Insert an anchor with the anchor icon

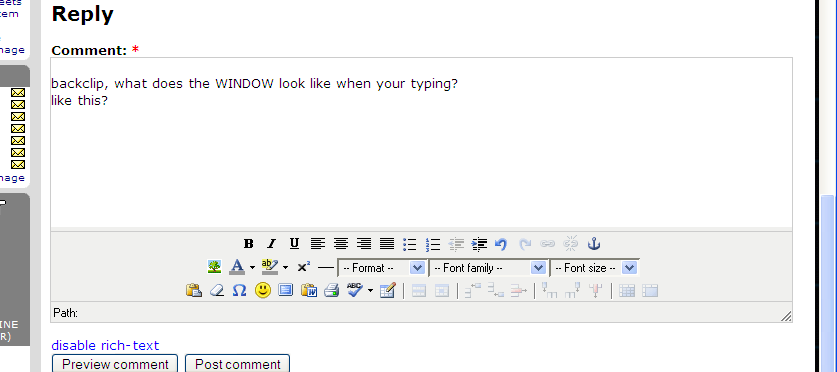594,244
